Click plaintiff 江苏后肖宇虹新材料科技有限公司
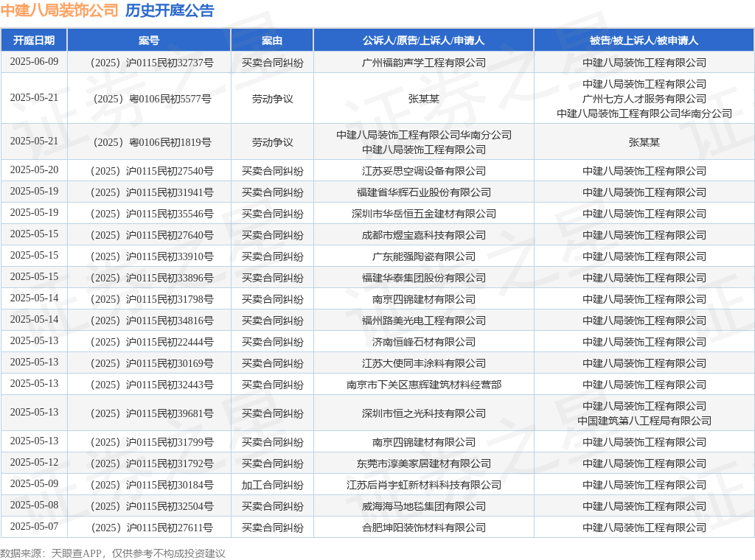 click(x=424, y=485)
